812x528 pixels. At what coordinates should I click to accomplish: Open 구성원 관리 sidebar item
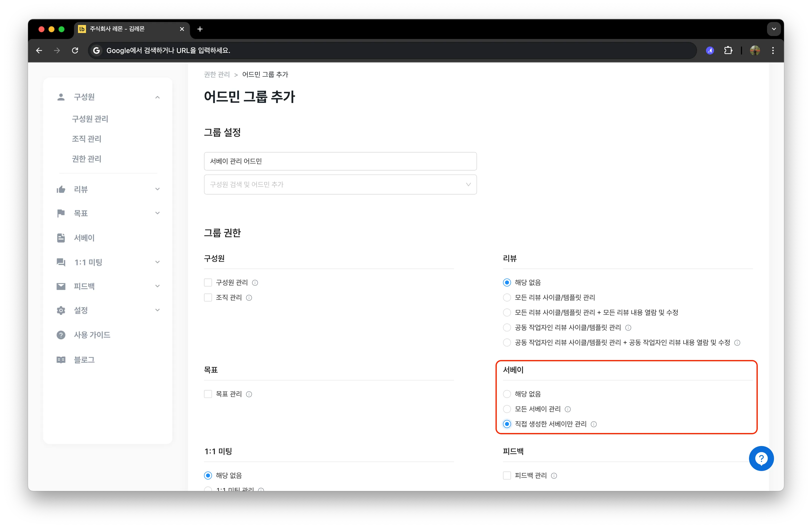[x=90, y=119]
